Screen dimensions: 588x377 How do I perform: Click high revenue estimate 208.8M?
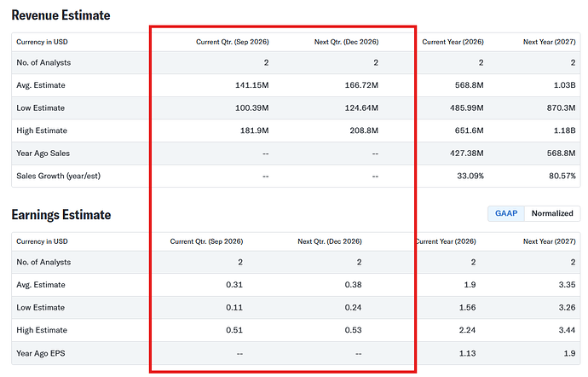(364, 130)
